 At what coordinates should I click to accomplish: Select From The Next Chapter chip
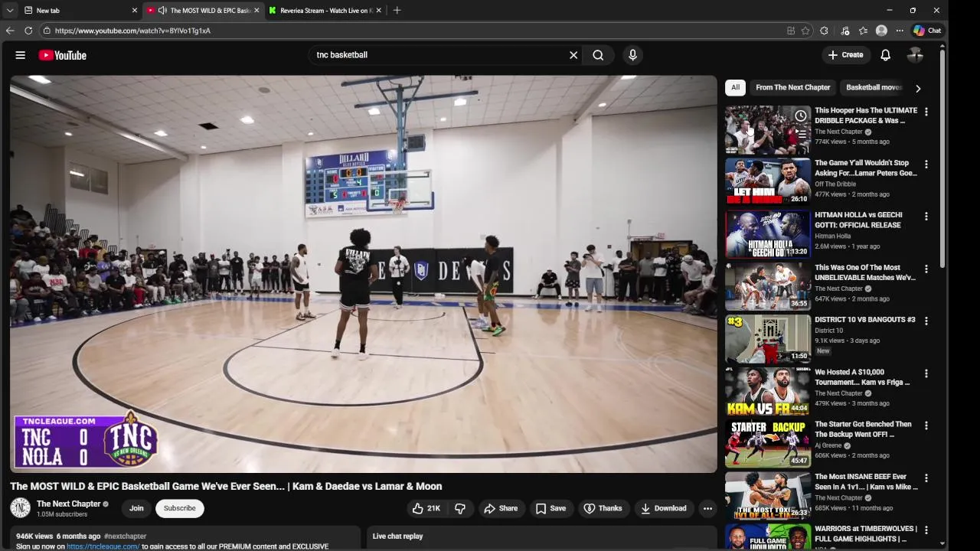tap(793, 87)
